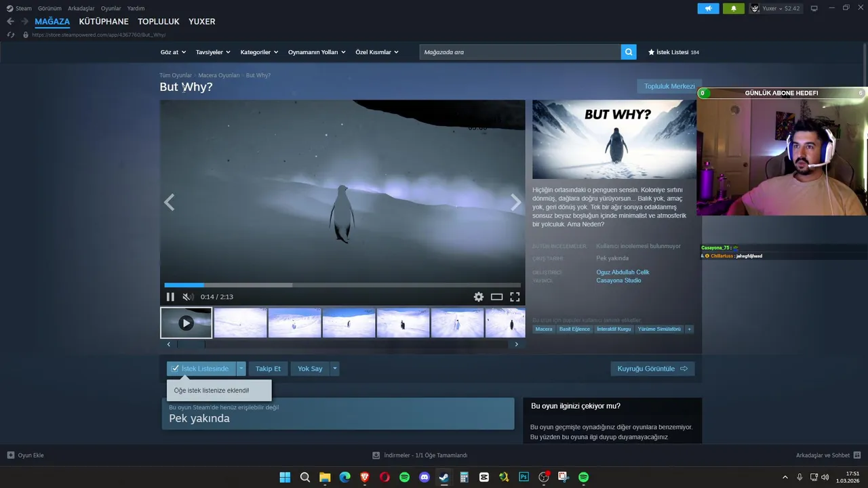Switch to the KÜTÜPHANE tab
The image size is (868, 488).
104,22
